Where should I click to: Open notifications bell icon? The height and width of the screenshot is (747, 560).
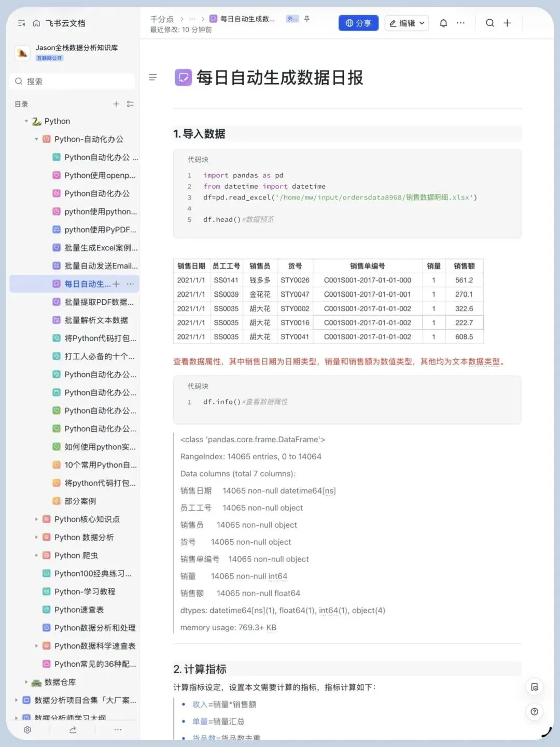[x=443, y=23]
